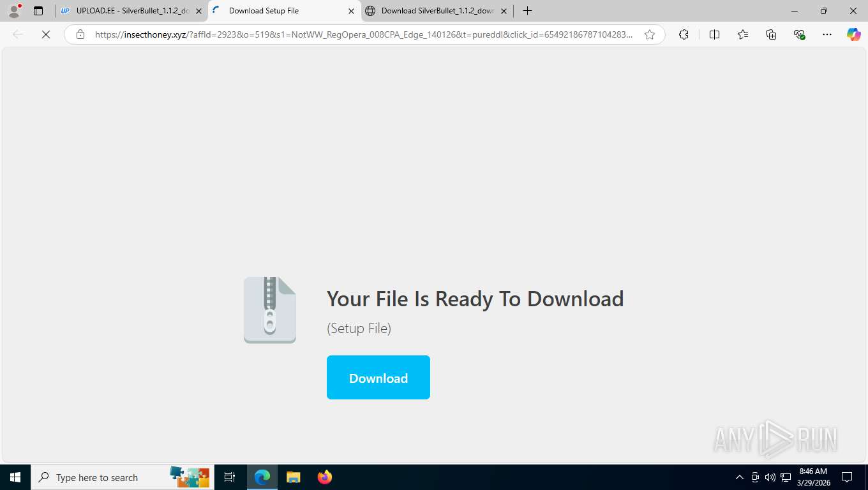Select the Download Setup File tab

coord(283,11)
